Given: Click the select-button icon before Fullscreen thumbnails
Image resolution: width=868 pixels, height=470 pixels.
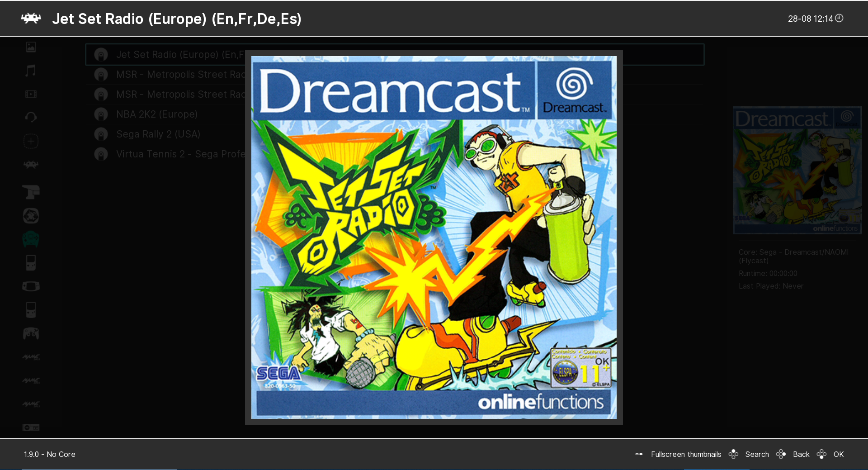Looking at the screenshot, I should tap(639, 454).
